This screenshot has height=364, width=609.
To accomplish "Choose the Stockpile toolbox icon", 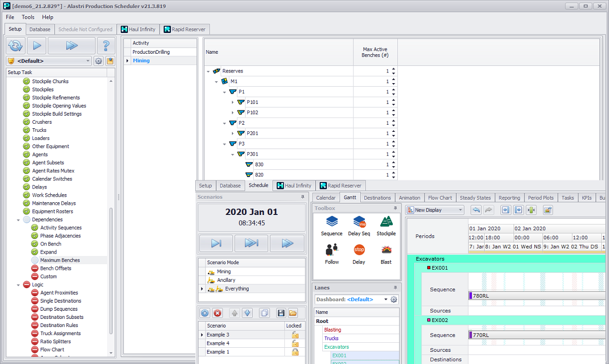I will [386, 222].
